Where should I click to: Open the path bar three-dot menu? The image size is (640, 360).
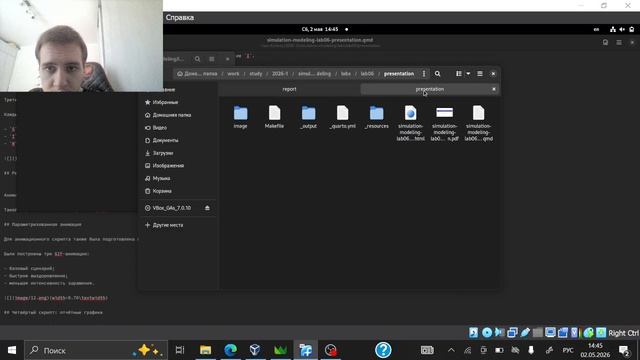click(x=424, y=74)
